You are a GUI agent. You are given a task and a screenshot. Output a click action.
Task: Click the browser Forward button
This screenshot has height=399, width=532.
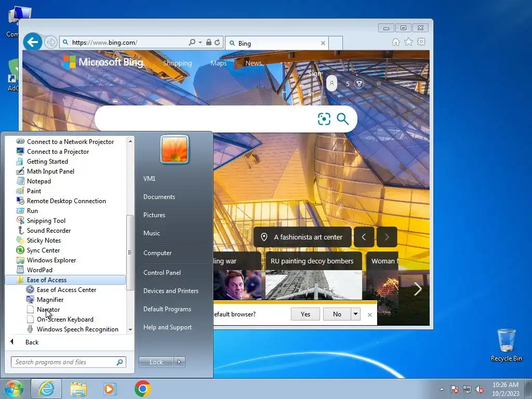click(50, 43)
